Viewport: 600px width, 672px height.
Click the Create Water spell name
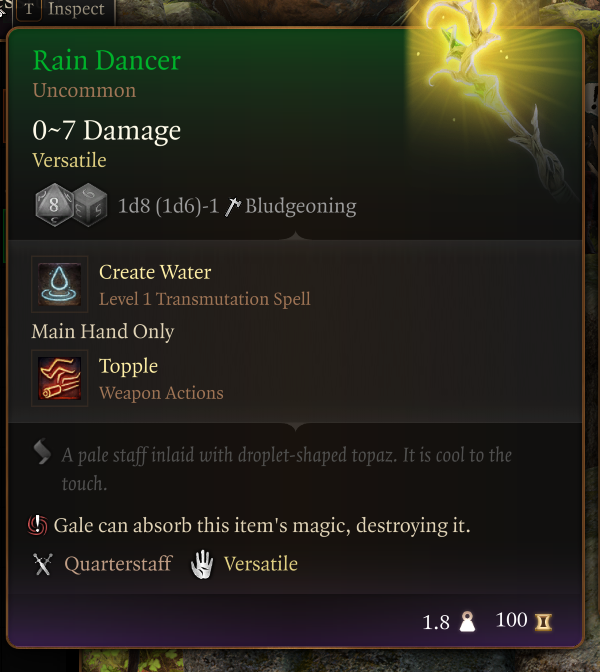point(155,272)
